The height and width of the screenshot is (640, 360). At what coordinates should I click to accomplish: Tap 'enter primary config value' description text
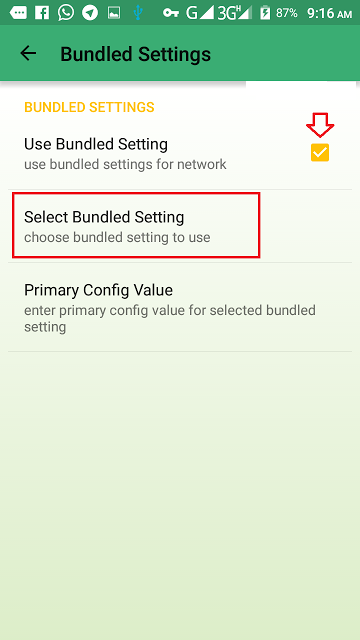coord(170,318)
